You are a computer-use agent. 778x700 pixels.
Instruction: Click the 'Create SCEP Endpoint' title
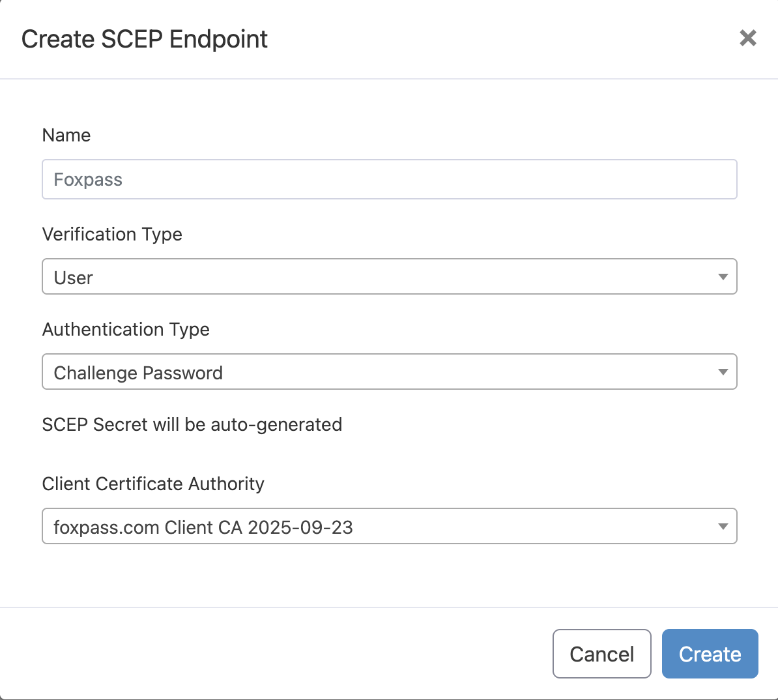coord(145,39)
